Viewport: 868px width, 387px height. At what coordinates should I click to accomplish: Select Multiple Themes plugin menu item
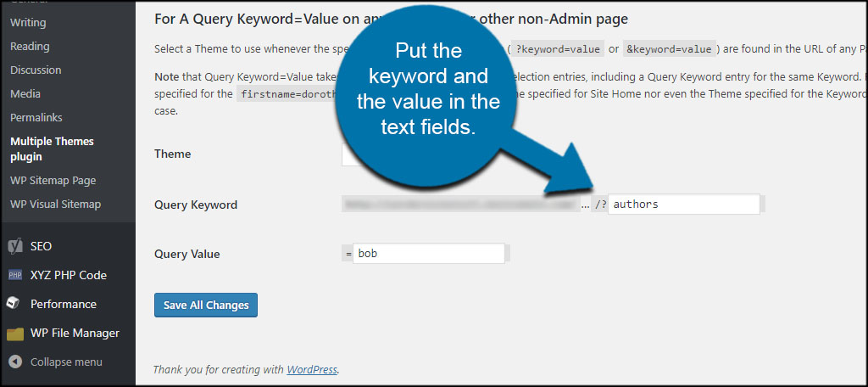tap(52, 149)
